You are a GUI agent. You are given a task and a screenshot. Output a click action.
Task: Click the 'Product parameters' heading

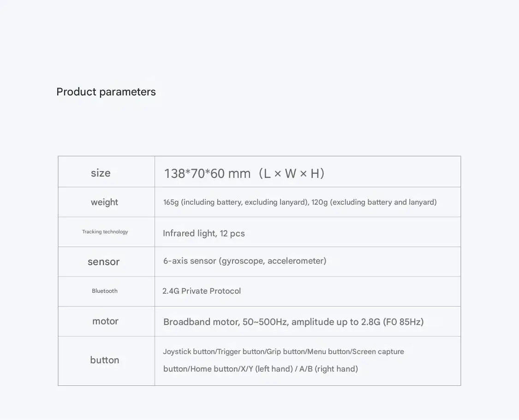point(106,92)
